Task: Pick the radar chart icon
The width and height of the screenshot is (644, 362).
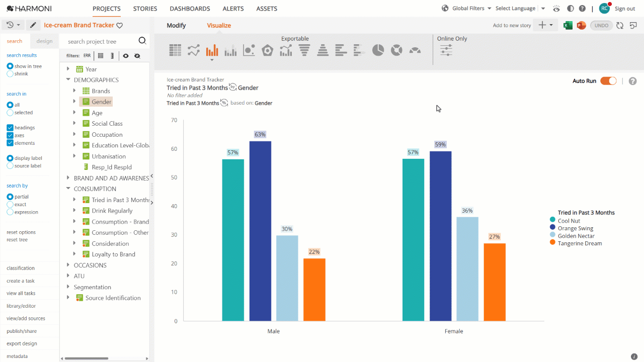Action: pos(267,50)
